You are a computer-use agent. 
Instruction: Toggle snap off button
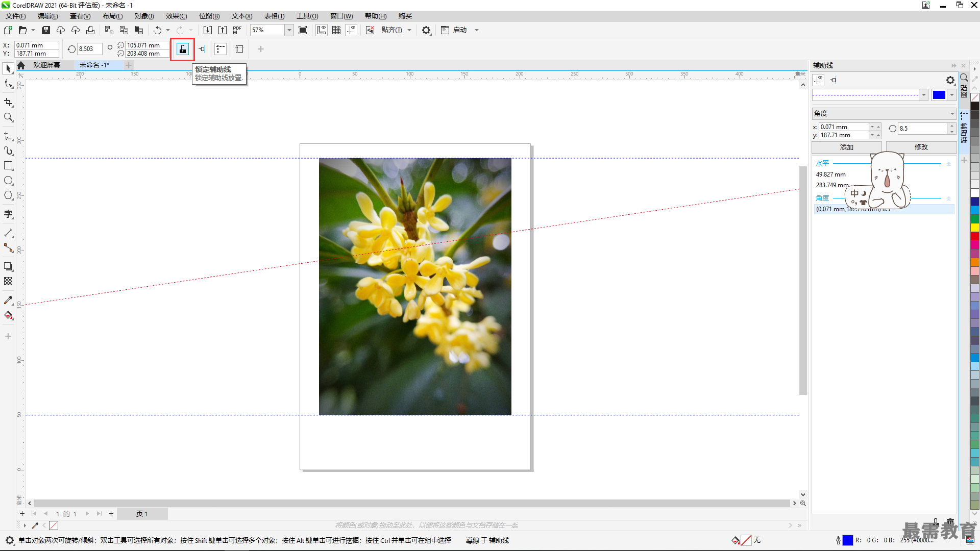(370, 30)
